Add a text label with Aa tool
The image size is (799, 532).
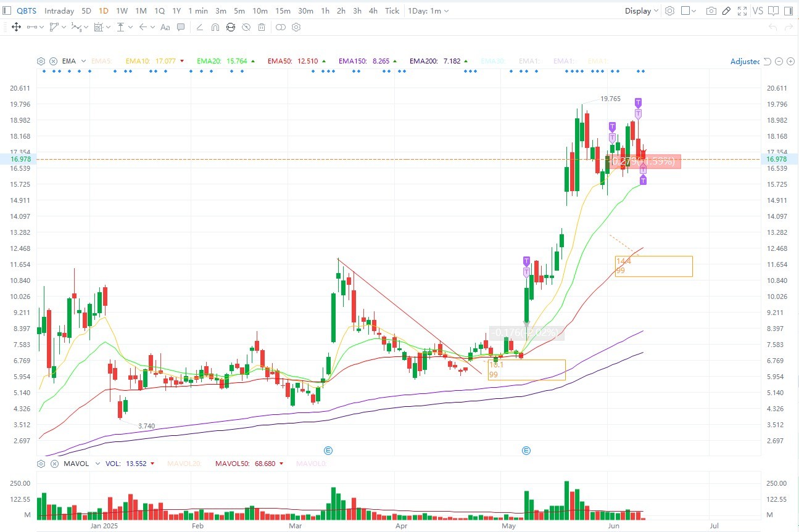pos(165,27)
